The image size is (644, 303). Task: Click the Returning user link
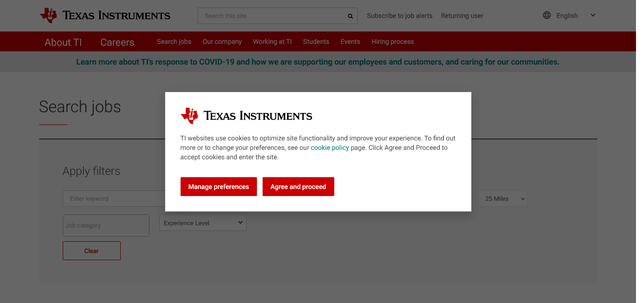tap(462, 16)
